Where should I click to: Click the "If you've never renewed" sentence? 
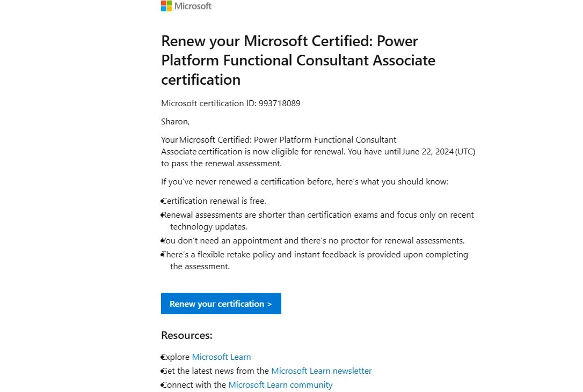[x=304, y=182]
